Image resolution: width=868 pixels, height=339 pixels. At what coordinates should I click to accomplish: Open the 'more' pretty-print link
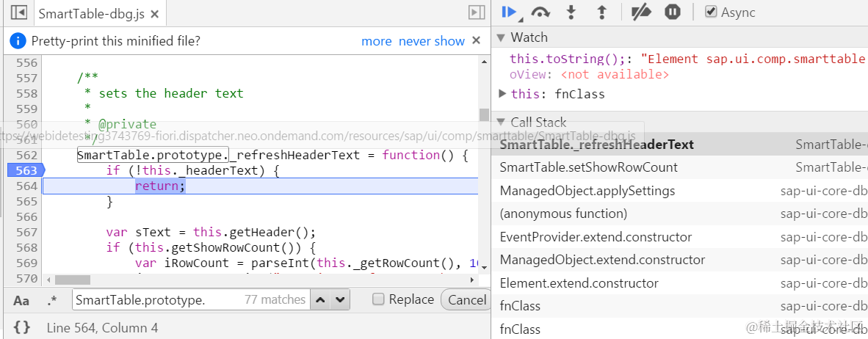[377, 41]
